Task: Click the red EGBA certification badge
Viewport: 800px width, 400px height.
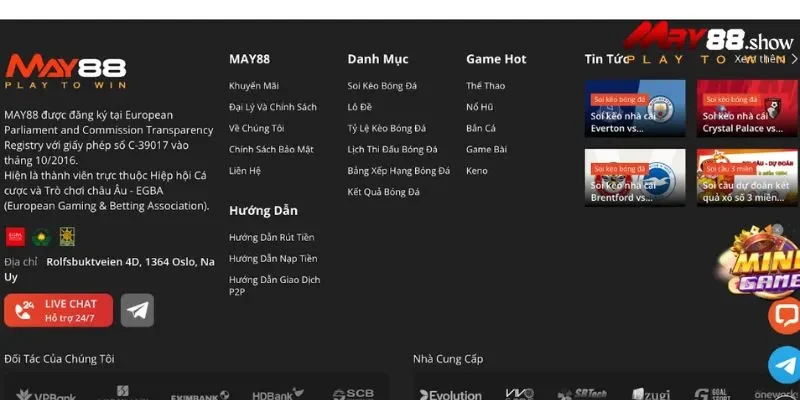Action: click(x=15, y=236)
